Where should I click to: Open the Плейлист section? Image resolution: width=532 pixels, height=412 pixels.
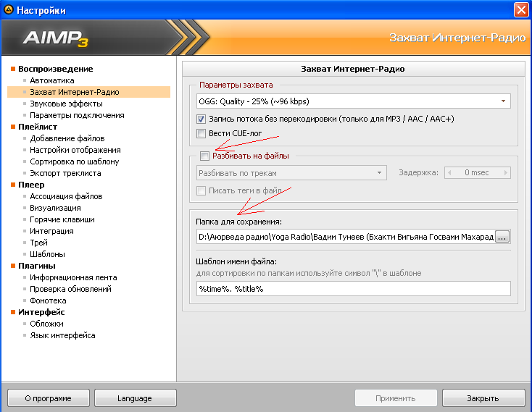tap(38, 127)
